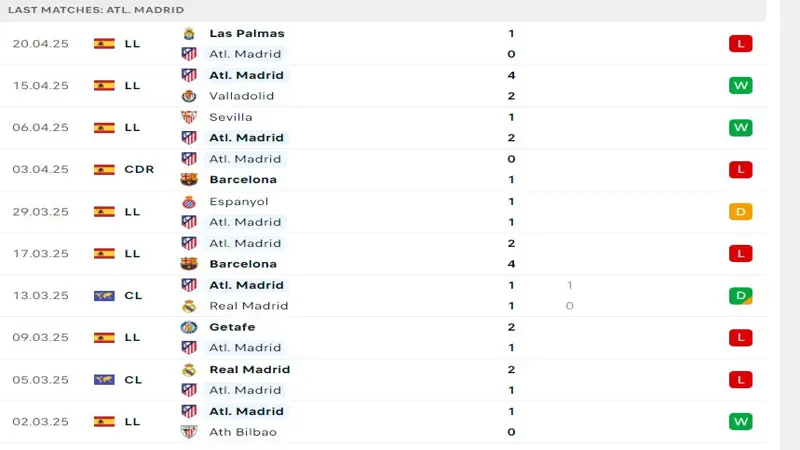Open the Las Palmas team link
Screen dimensions: 800x450
246,33
